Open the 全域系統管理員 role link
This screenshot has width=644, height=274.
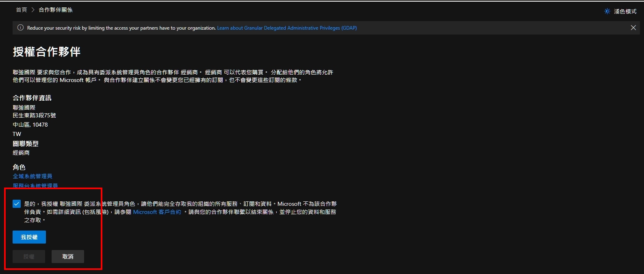(x=33, y=176)
